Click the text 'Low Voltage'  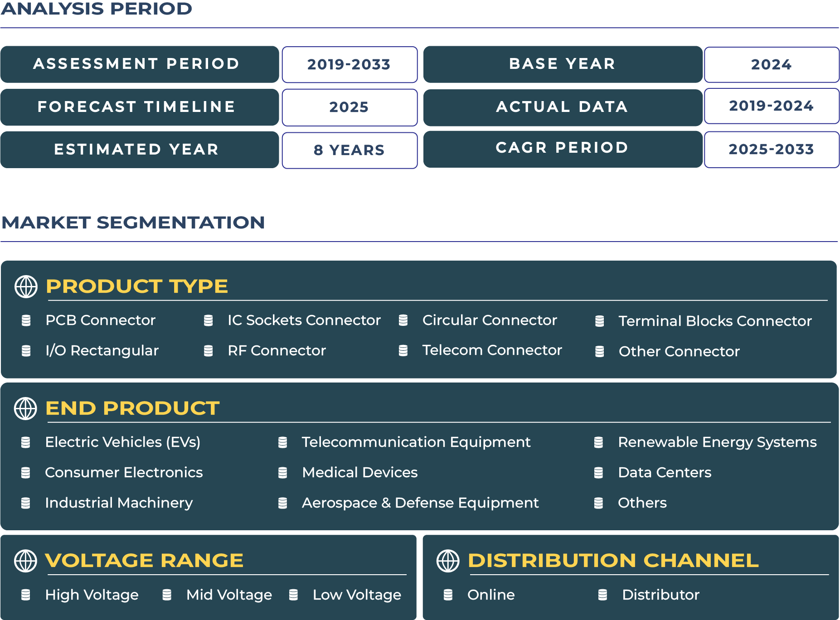click(357, 595)
